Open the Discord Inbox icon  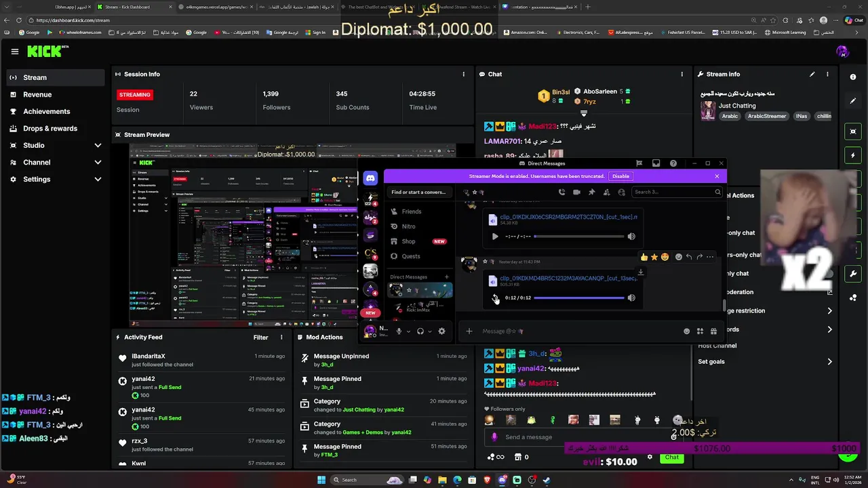pyautogui.click(x=656, y=163)
